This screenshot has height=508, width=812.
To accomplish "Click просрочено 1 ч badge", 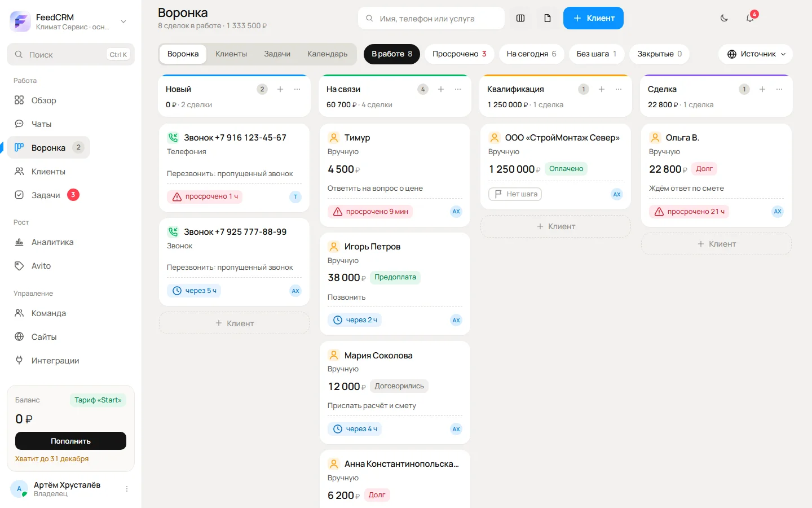I will [205, 196].
